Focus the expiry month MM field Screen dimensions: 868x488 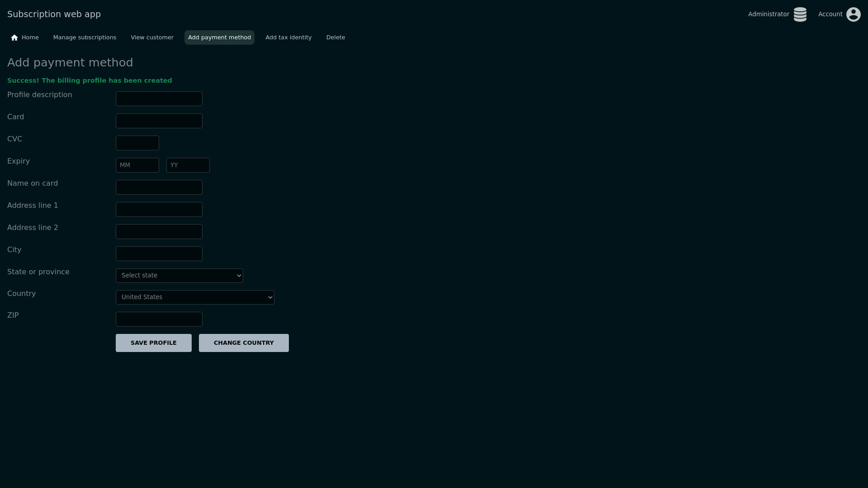click(137, 165)
